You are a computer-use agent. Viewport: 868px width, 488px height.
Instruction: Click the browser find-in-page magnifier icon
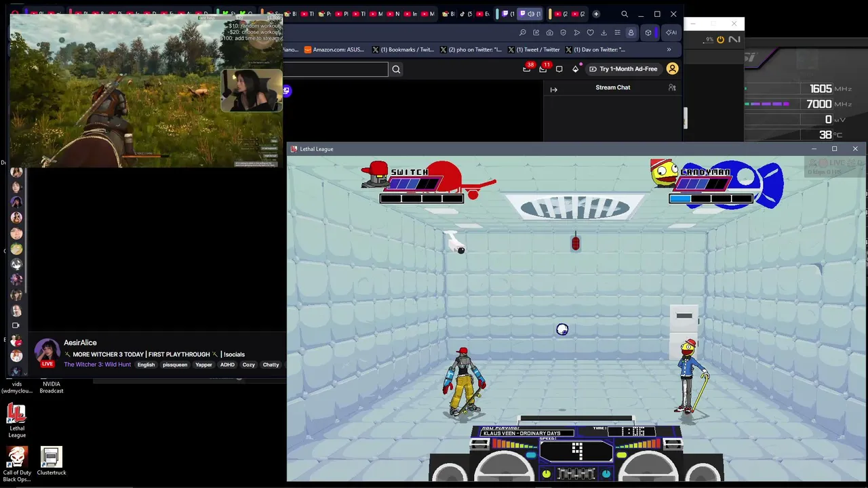[523, 33]
